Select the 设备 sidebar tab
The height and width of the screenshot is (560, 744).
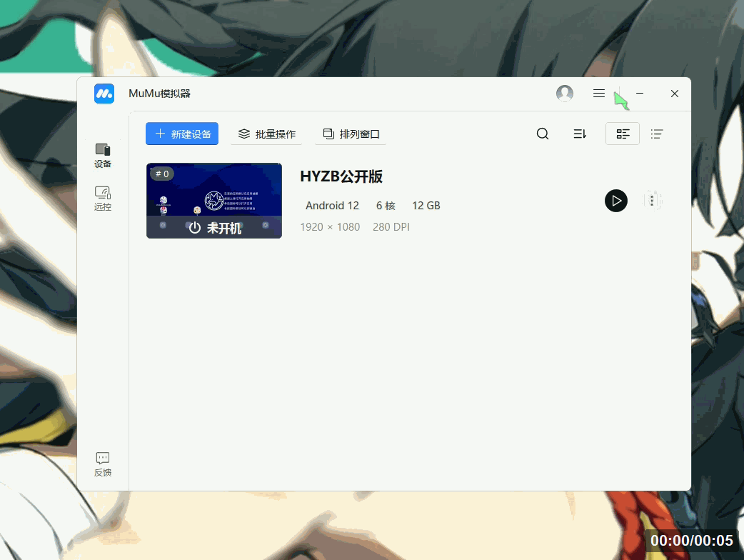(103, 156)
